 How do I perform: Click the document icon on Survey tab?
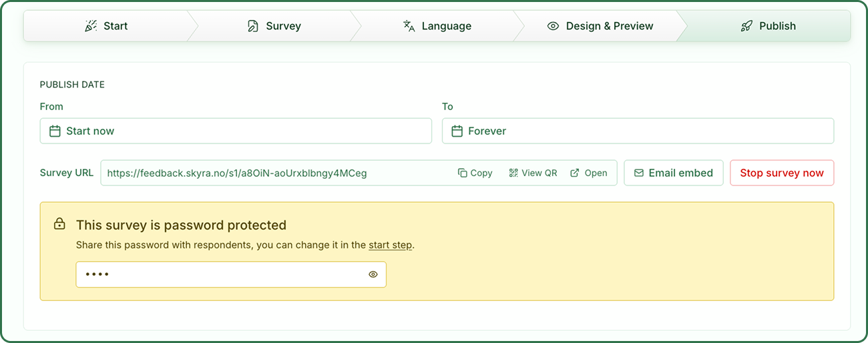pos(253,26)
